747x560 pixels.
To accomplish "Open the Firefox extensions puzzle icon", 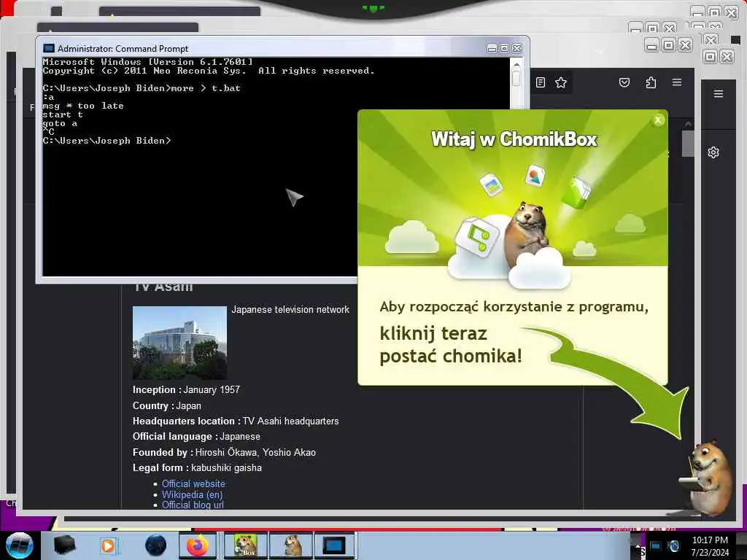I will (651, 83).
